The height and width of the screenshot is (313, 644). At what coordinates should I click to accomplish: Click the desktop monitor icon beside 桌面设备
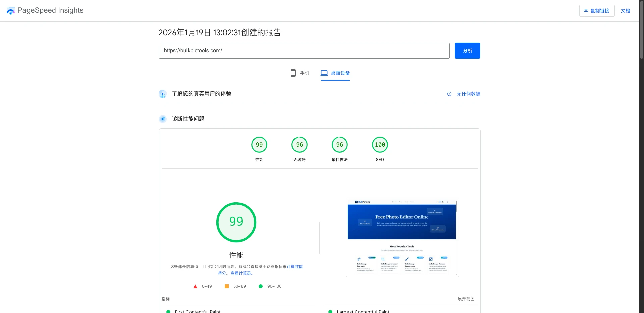(324, 73)
